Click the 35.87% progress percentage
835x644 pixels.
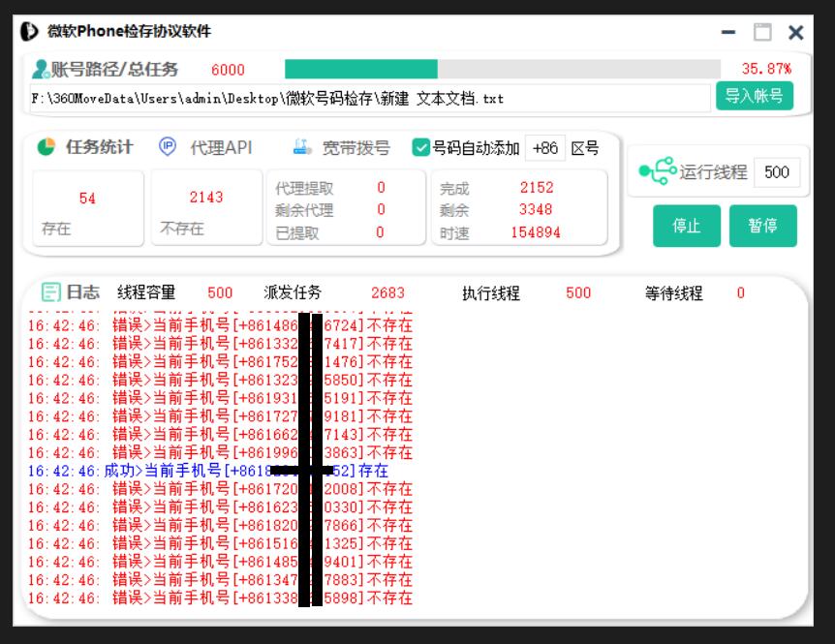coord(766,69)
